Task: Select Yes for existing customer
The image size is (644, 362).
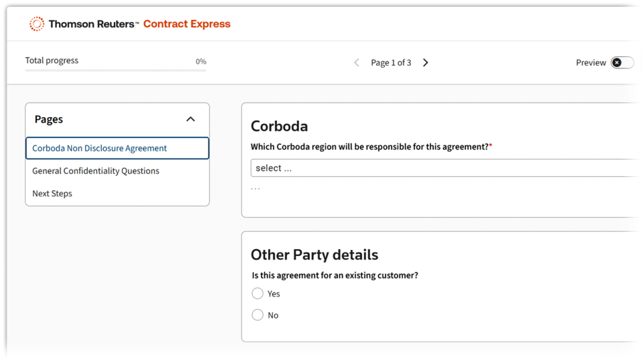Action: [x=258, y=294]
